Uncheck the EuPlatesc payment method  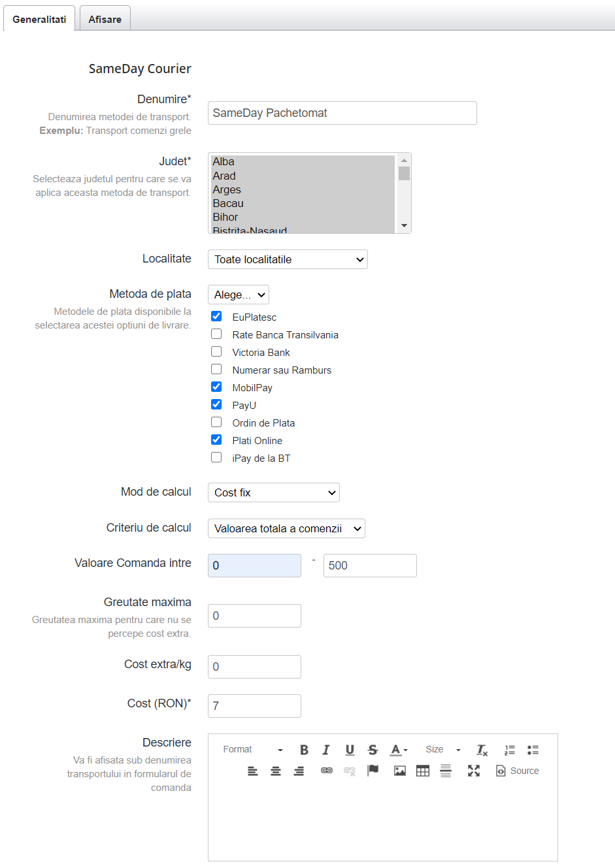point(216,317)
